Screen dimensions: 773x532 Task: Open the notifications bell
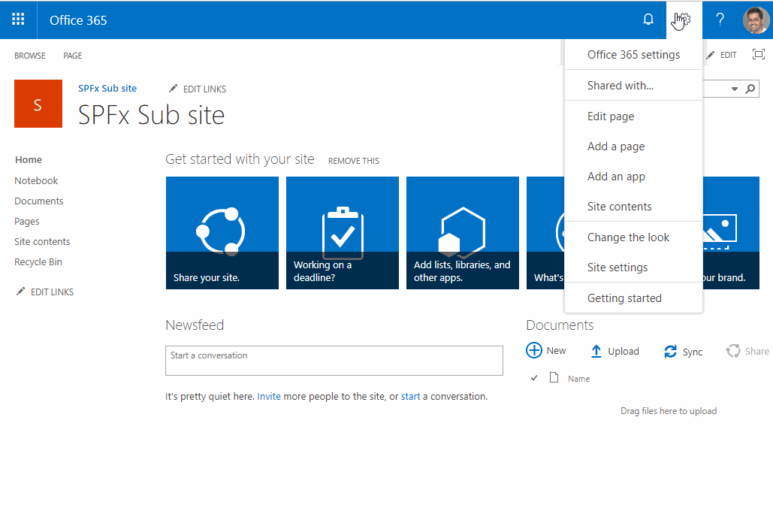pyautogui.click(x=648, y=20)
